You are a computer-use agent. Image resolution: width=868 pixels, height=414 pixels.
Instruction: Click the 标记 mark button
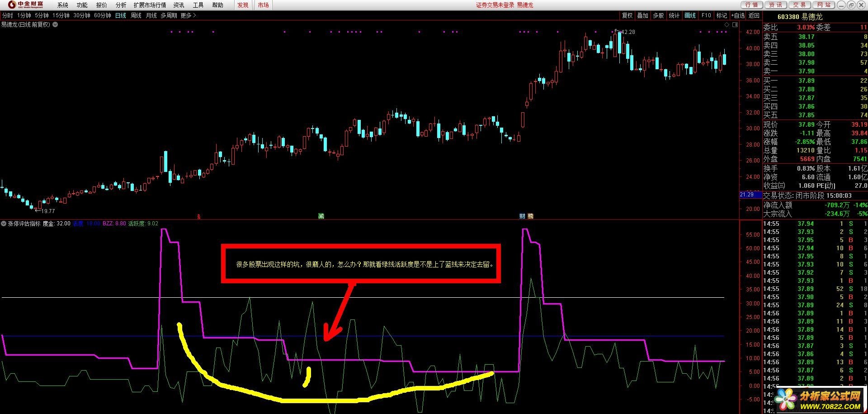click(x=722, y=15)
